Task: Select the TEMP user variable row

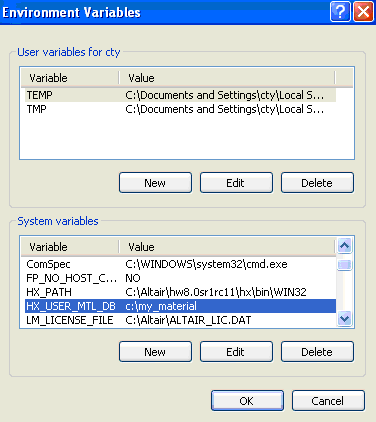Action: 180,95
